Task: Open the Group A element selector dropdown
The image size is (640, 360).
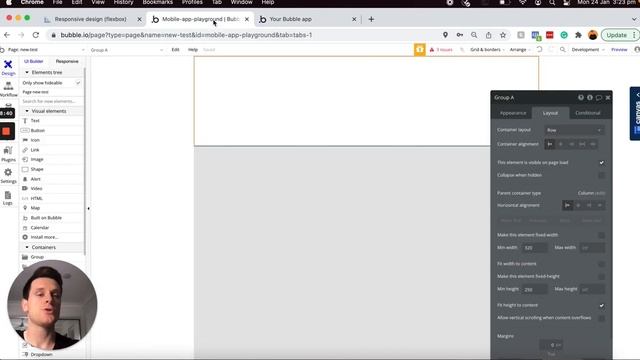Action: tap(127, 50)
